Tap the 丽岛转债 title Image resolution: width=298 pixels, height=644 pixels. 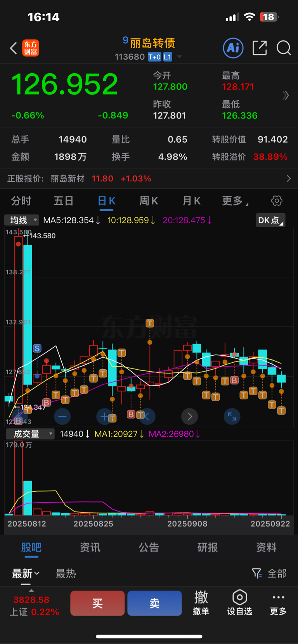152,43
